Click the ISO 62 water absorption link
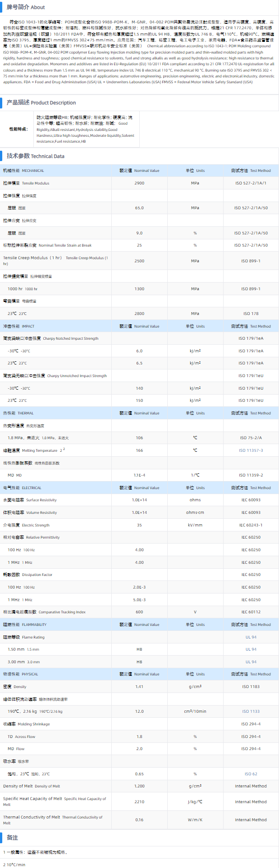This screenshot has height=868, width=279. (251, 774)
